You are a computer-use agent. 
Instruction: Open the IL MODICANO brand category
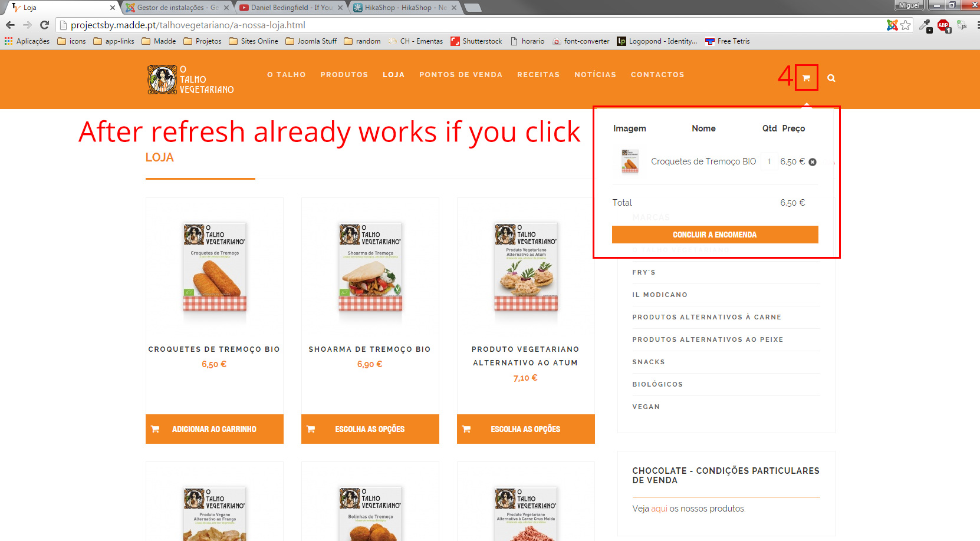(660, 295)
